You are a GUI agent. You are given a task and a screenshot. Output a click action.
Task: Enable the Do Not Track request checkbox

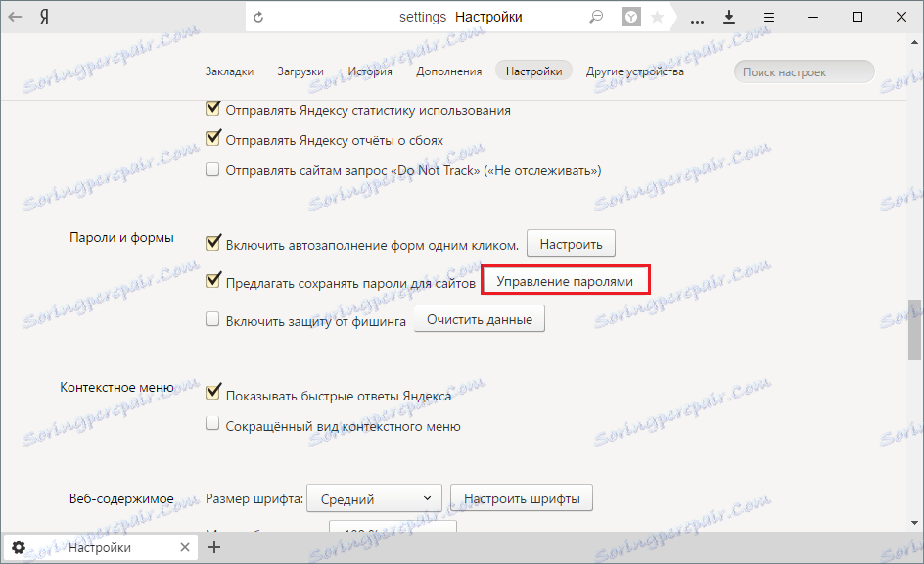(x=212, y=169)
